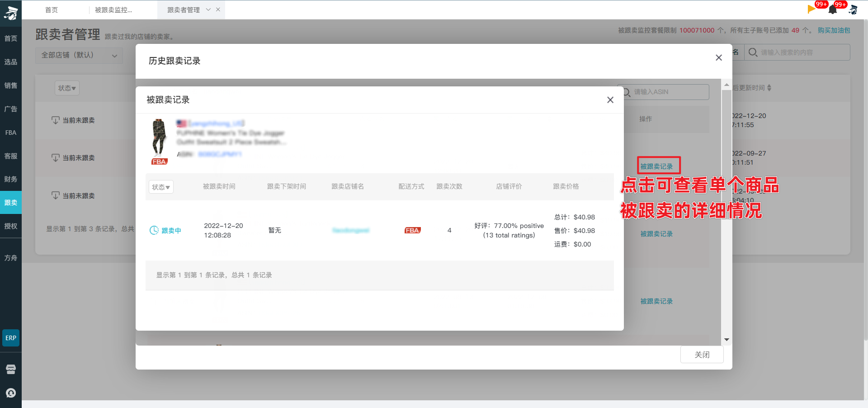Click 购买加油包 link
This screenshot has width=868, height=408.
tap(834, 30)
